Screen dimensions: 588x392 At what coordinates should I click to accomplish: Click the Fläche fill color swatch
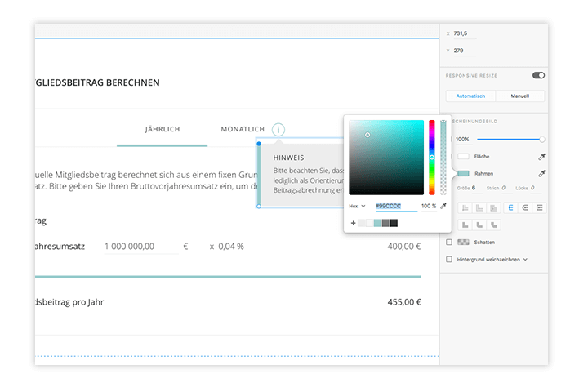pos(463,156)
